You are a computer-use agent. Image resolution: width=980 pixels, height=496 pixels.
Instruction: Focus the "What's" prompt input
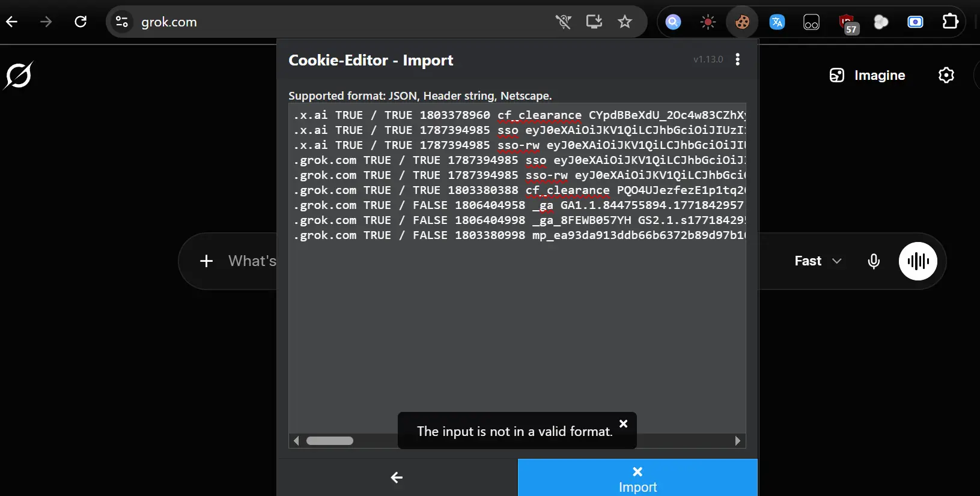tap(252, 261)
